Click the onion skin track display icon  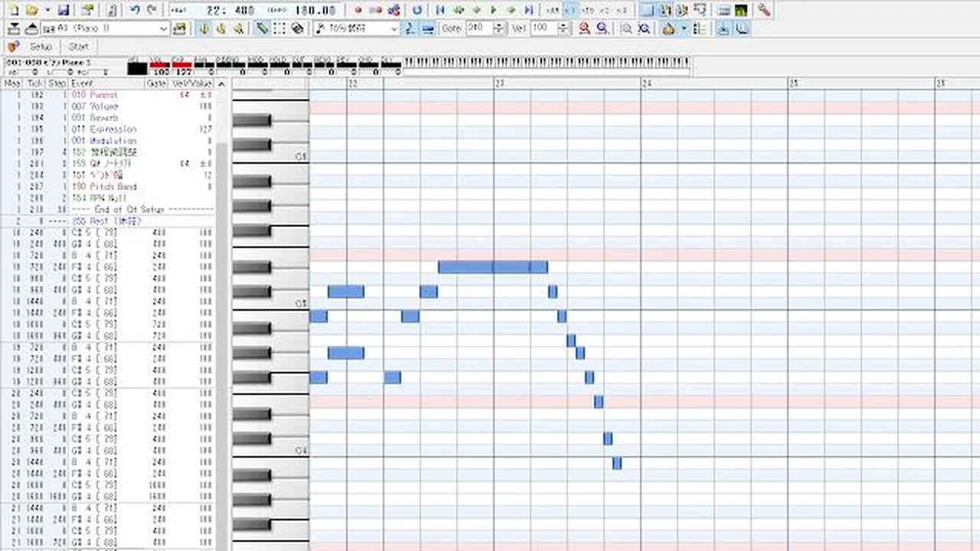click(x=668, y=28)
